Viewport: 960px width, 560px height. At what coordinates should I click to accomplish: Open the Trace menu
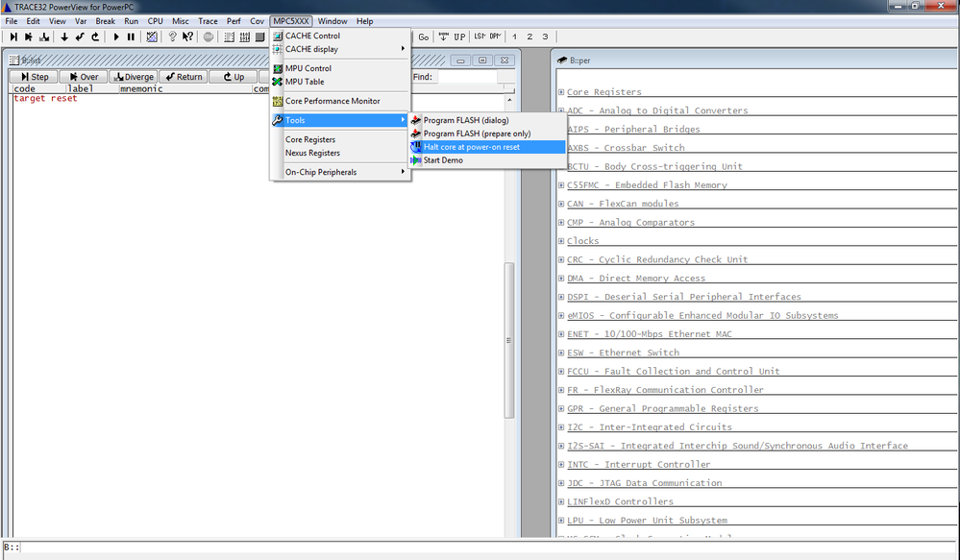tap(208, 21)
